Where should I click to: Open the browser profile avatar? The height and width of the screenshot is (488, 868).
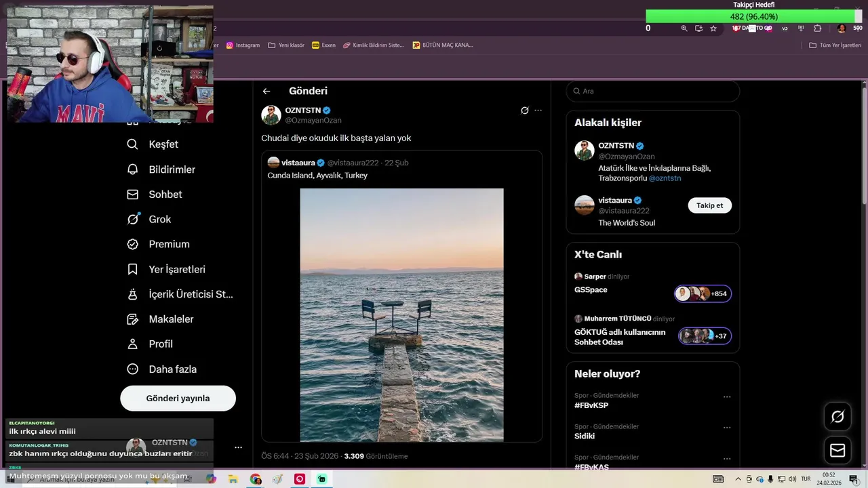[842, 28]
